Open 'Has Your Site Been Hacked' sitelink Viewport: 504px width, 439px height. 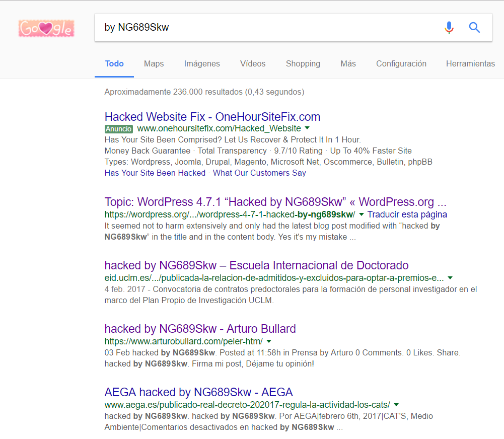(x=155, y=173)
